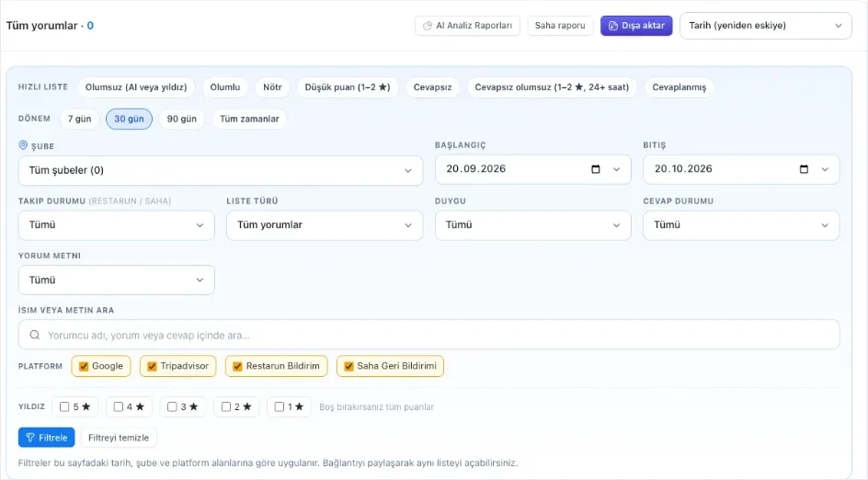
Task: Enable the 2 star rating filter
Action: 226,407
